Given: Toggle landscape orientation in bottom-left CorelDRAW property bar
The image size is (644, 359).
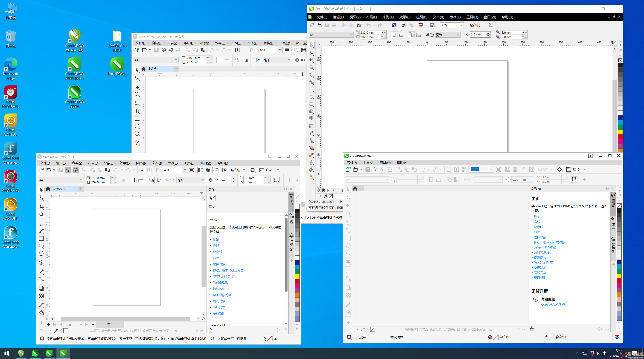Looking at the screenshot, I should tap(141, 180).
